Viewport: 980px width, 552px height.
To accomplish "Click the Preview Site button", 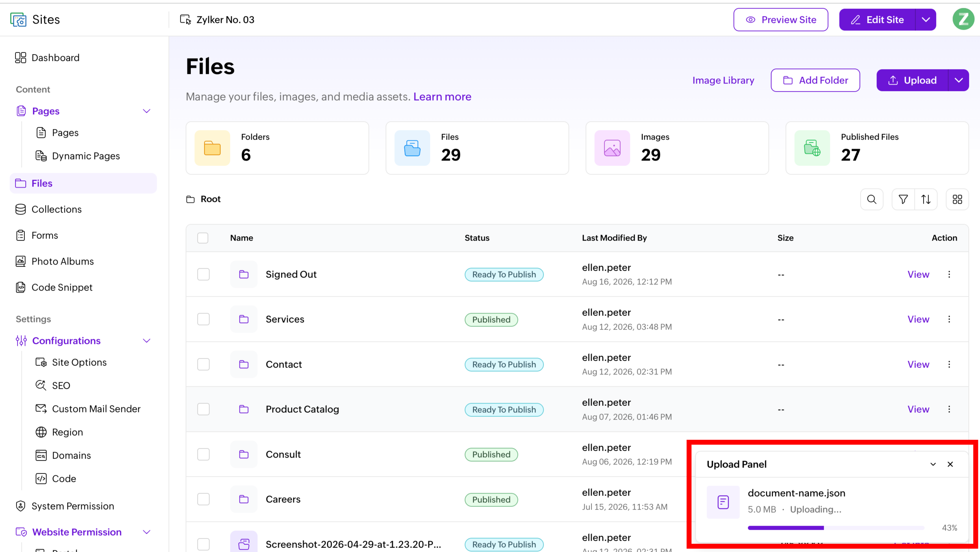I will [x=781, y=20].
